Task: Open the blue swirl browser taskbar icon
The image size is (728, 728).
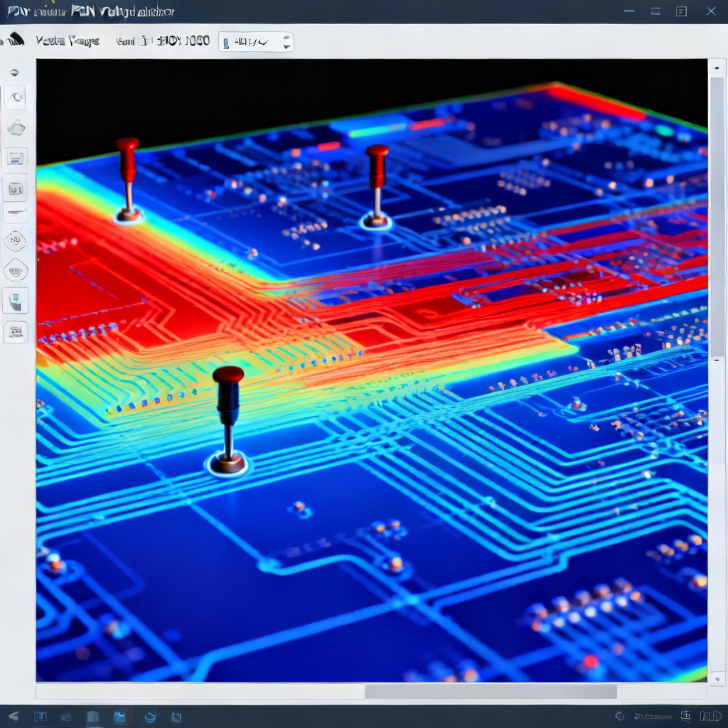Action: 149,717
